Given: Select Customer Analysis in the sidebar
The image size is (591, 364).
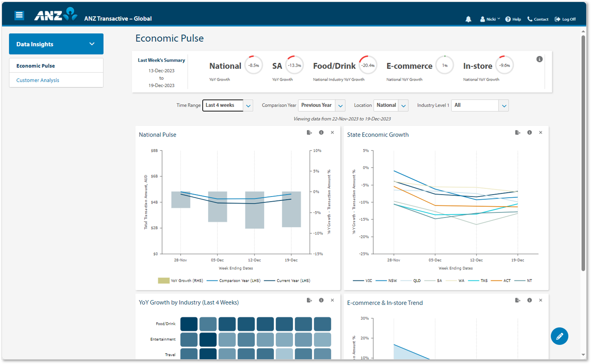Looking at the screenshot, I should coord(38,80).
